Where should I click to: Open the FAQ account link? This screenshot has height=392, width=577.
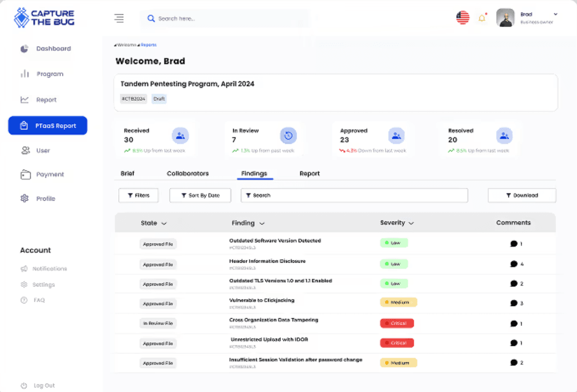[x=39, y=300]
